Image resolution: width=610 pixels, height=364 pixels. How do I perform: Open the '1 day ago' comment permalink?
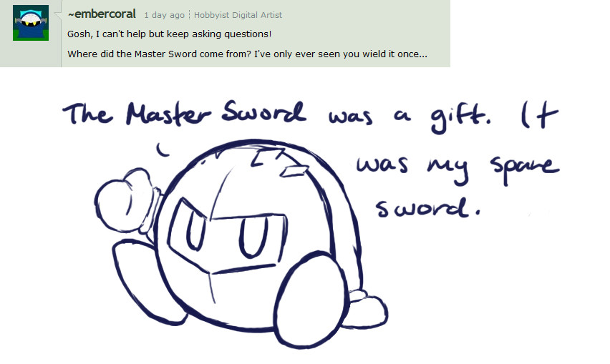tap(164, 15)
